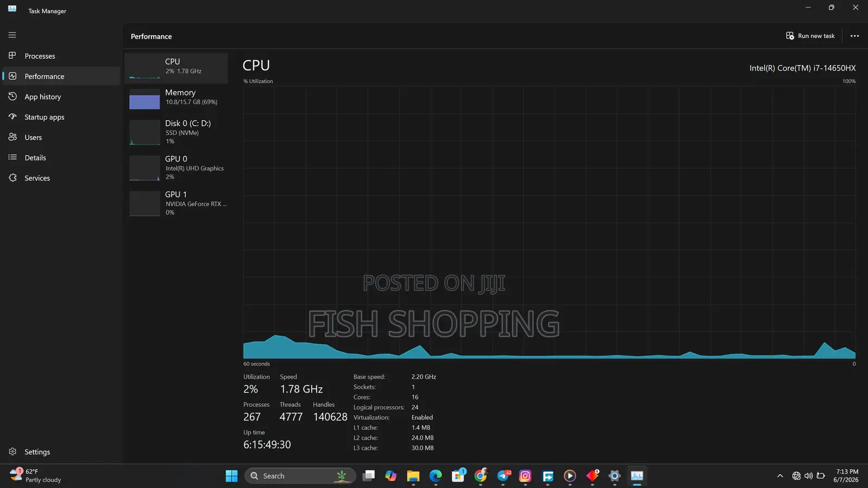Screen dimensions: 868x488
Task: Click the 267 processes value
Action: [252, 417]
